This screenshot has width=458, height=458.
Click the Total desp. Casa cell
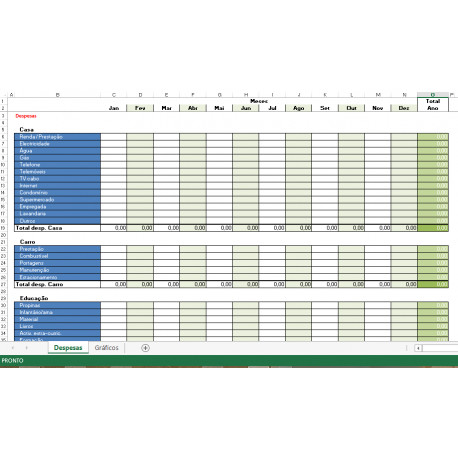tap(57, 228)
